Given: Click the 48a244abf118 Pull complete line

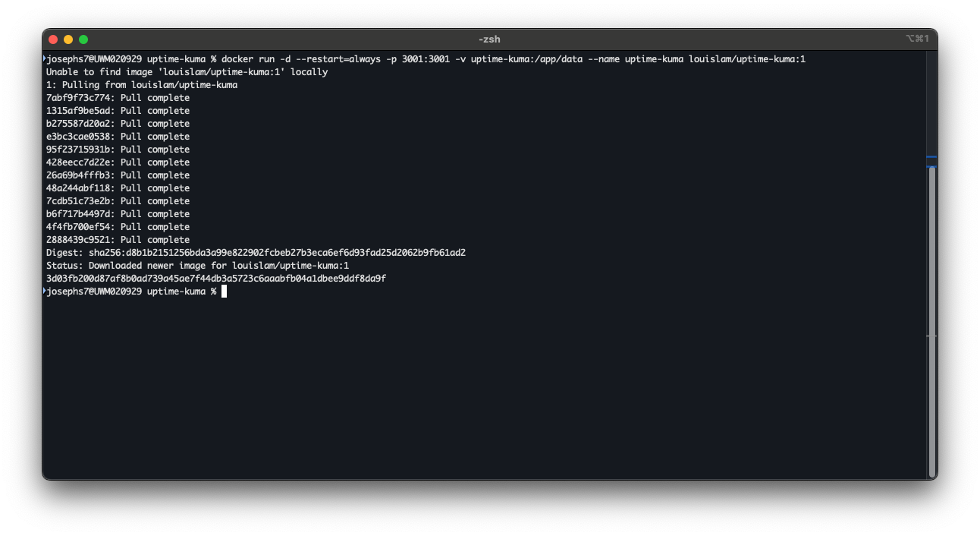Looking at the screenshot, I should pyautogui.click(x=118, y=188).
